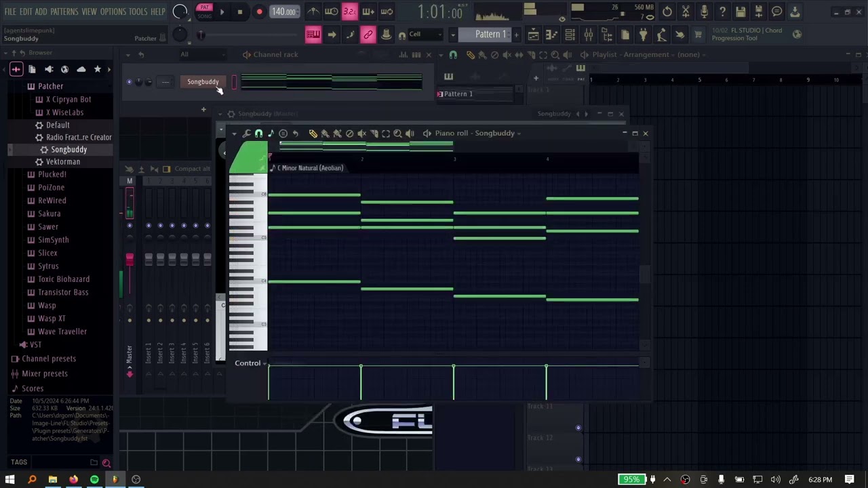Click the Songbuddy channel button in Channel rack

tap(203, 82)
